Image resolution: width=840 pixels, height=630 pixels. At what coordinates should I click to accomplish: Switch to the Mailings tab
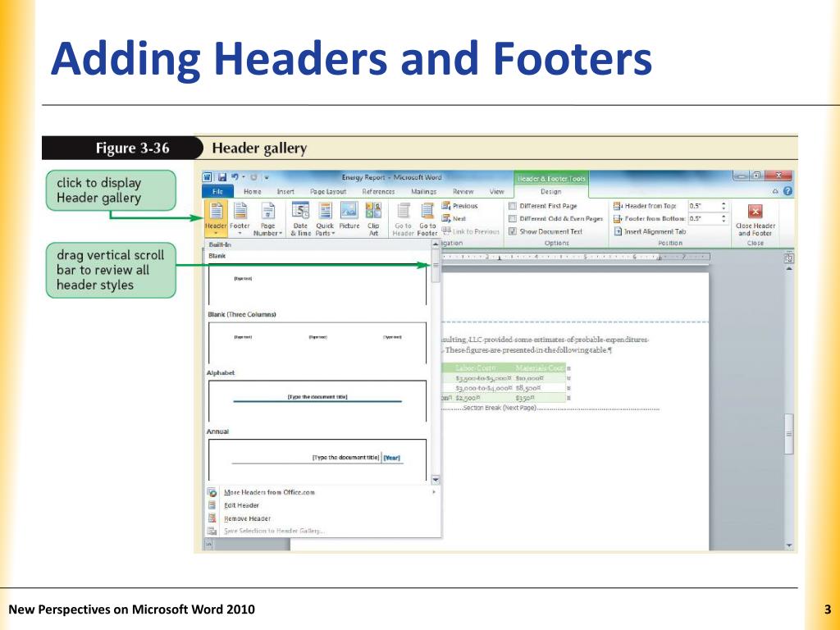click(x=424, y=191)
